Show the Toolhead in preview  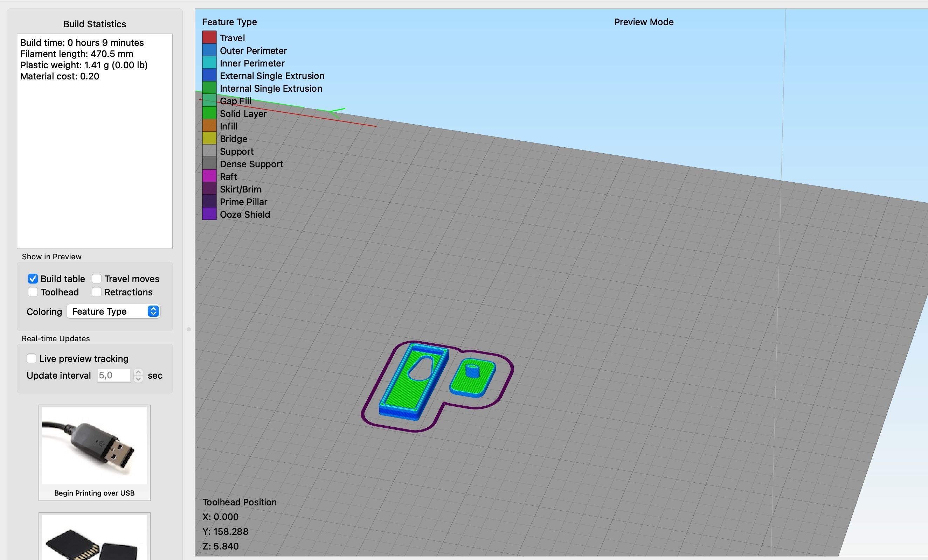(x=33, y=292)
